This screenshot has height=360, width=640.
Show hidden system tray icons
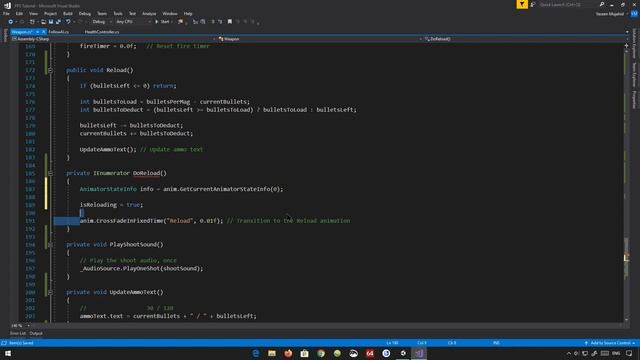[568, 353]
